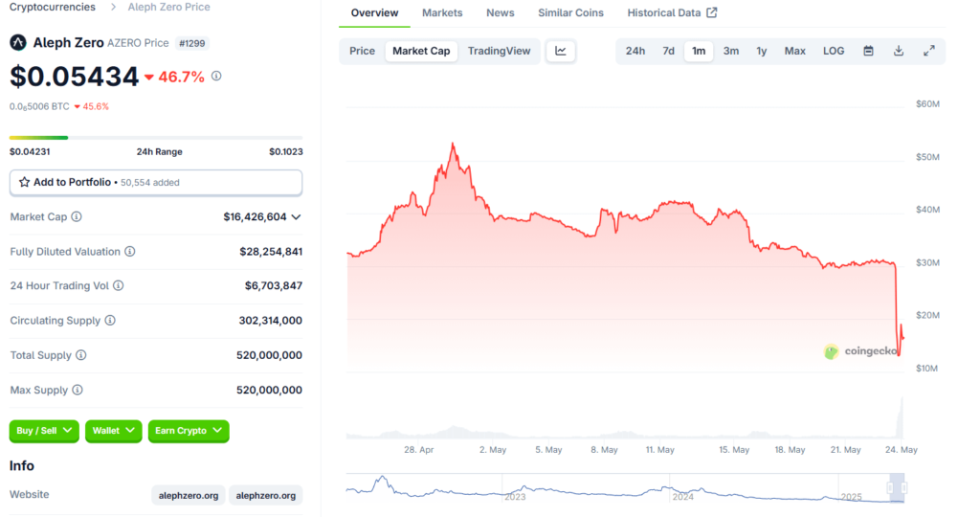Set chart range to Max
Screen dimensions: 980x517
795,52
